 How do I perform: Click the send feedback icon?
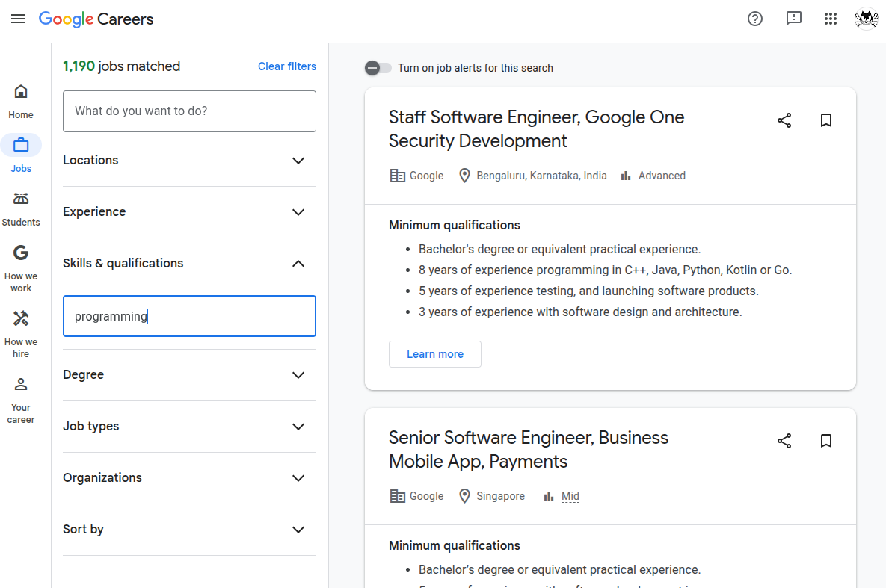point(794,19)
